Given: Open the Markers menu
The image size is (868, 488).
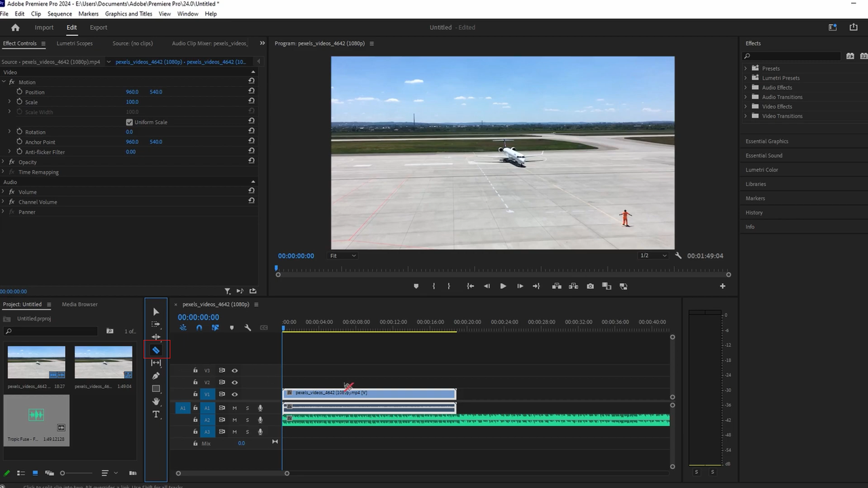Looking at the screenshot, I should (x=88, y=14).
